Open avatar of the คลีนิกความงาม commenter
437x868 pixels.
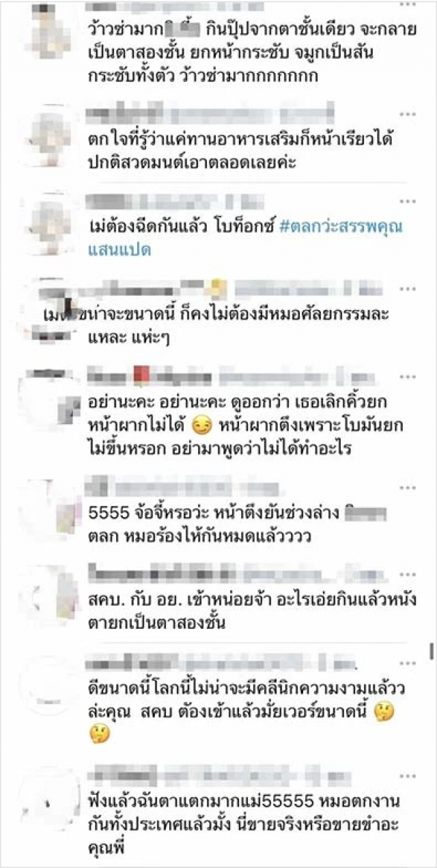48,682
